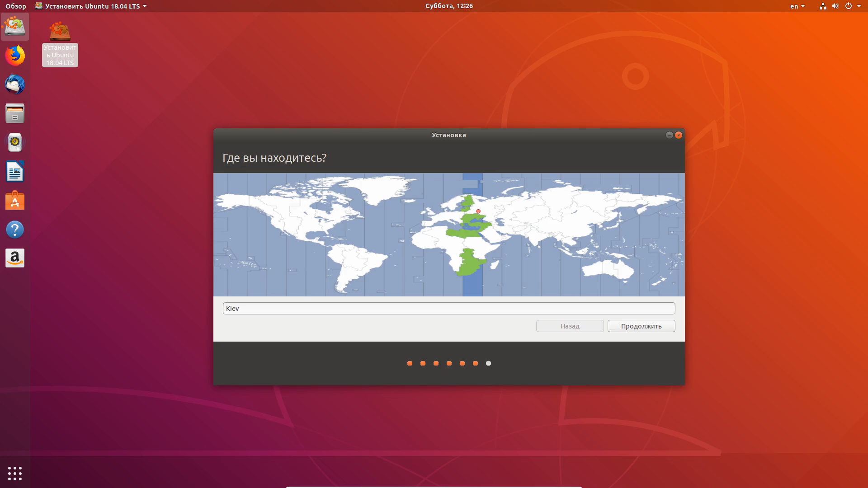Expand the en keyboard layout dropdown
This screenshot has width=868, height=488.
[797, 6]
